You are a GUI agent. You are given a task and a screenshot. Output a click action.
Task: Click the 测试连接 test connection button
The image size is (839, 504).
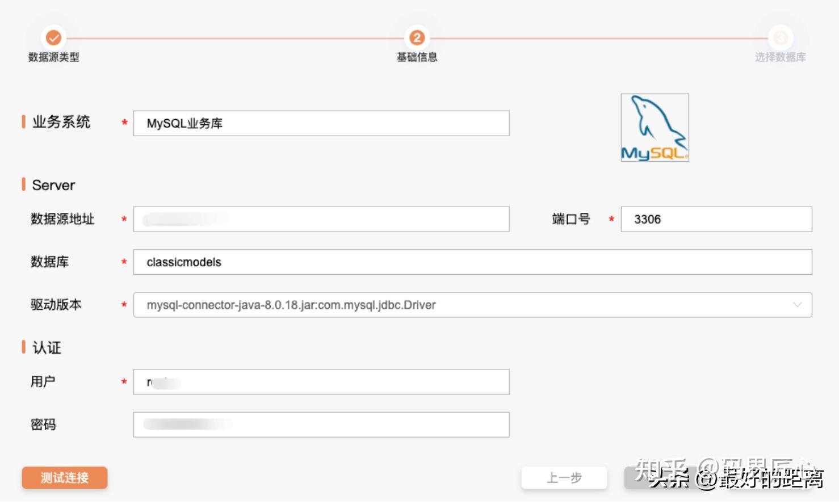(64, 477)
